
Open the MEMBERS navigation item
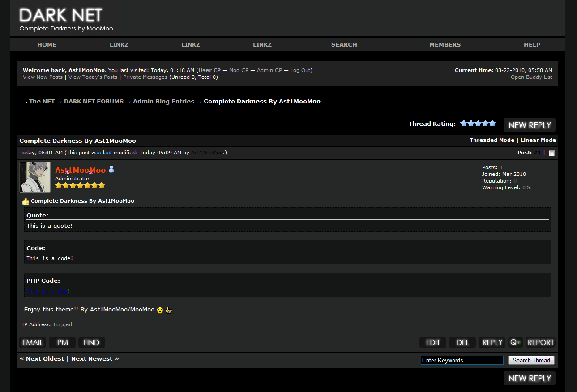click(445, 44)
